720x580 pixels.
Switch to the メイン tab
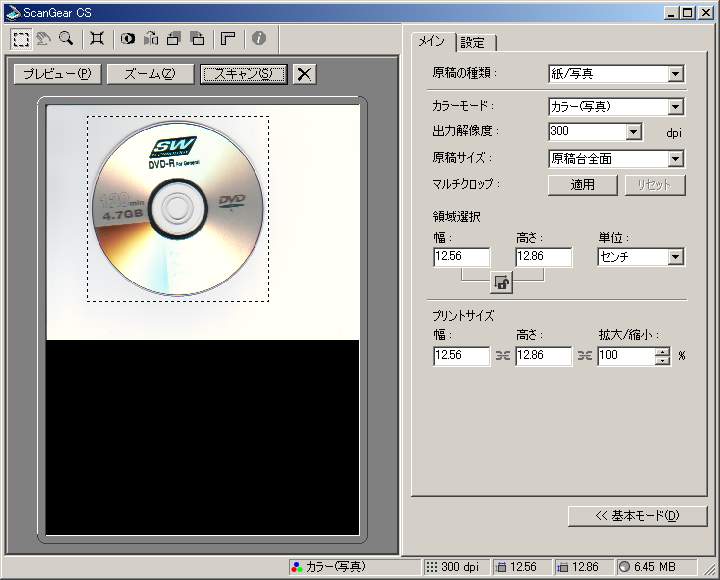pos(431,42)
